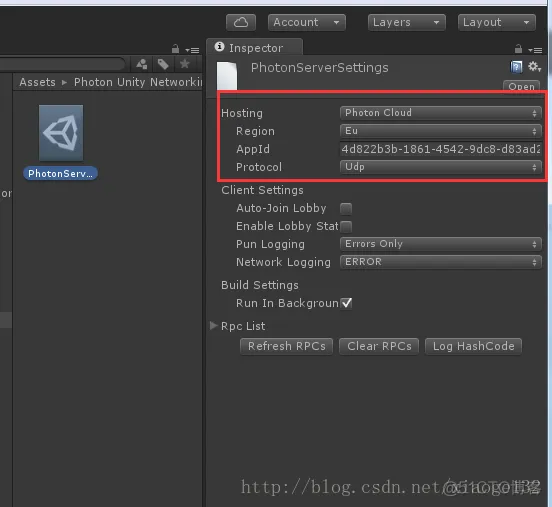Click the PhotonServerSettings title text

pos(319,68)
